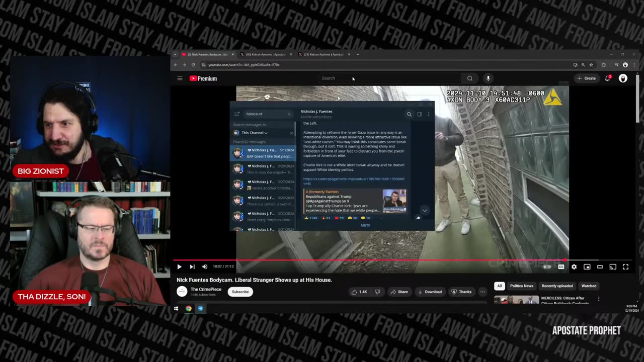
Task: Click the Create button on YouTube
Action: coord(587,78)
